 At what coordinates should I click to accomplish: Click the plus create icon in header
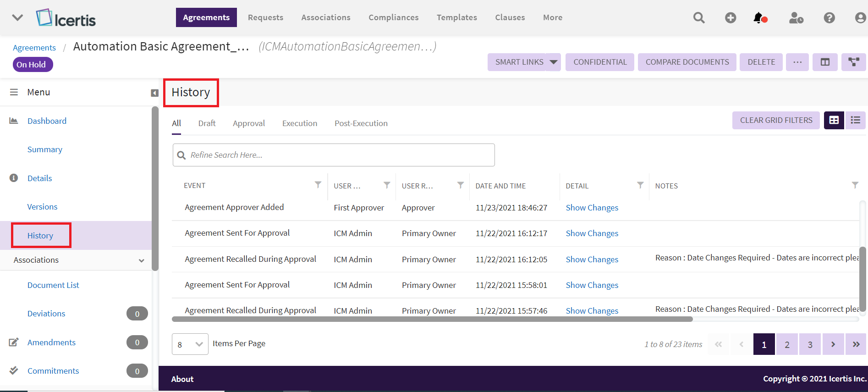[x=731, y=18]
